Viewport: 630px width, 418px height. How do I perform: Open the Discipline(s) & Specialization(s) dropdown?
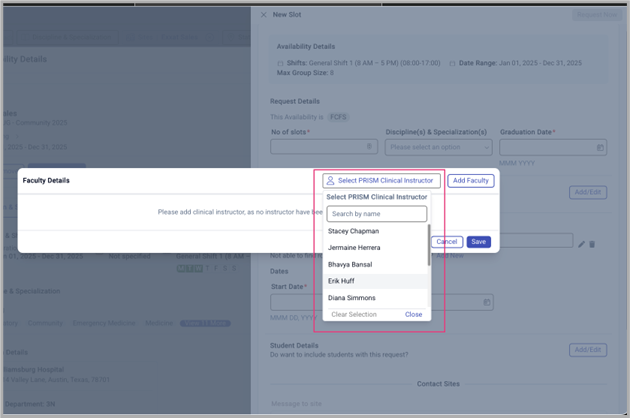(438, 147)
